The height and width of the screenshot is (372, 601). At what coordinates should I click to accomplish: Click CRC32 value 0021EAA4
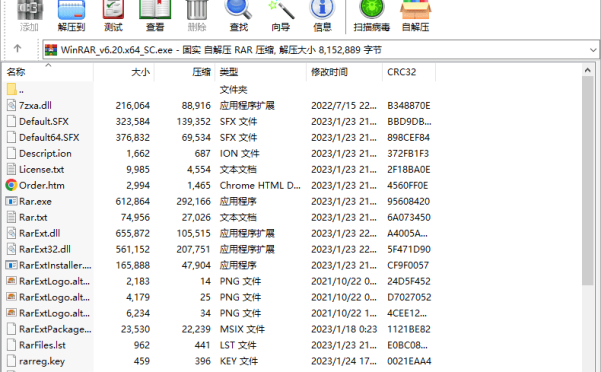coord(409,361)
